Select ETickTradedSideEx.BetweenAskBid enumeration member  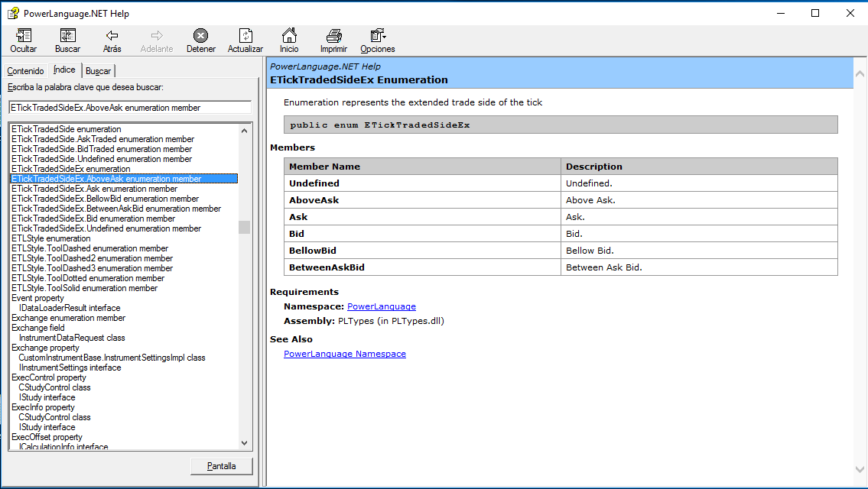[x=116, y=209]
